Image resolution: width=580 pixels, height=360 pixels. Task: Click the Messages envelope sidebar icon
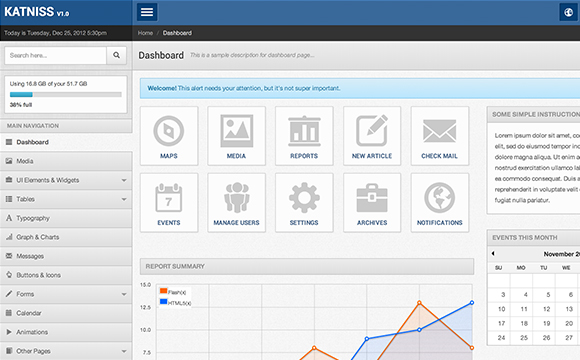pos(9,256)
